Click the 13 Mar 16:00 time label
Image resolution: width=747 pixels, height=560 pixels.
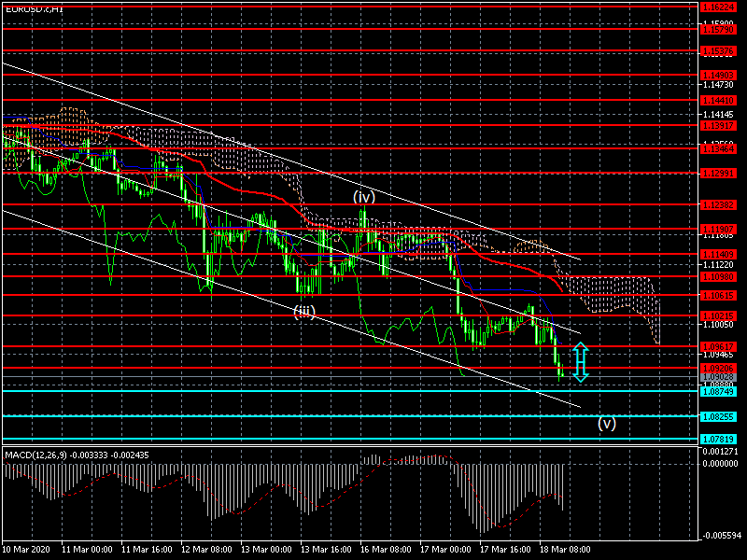click(x=326, y=550)
